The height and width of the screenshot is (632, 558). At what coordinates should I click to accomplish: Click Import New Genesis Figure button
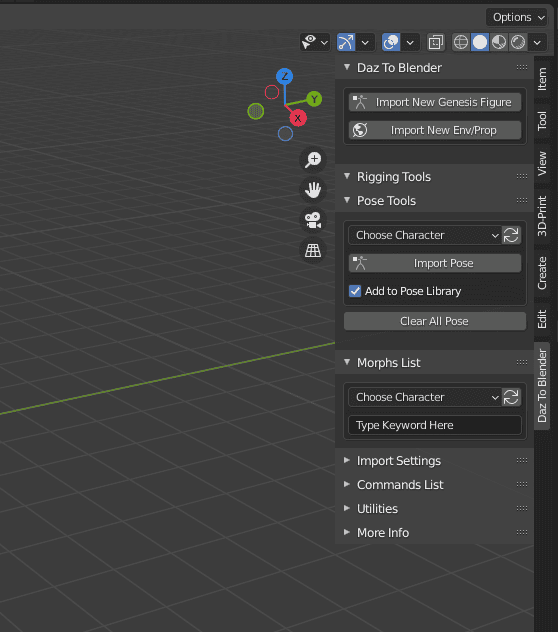click(435, 102)
